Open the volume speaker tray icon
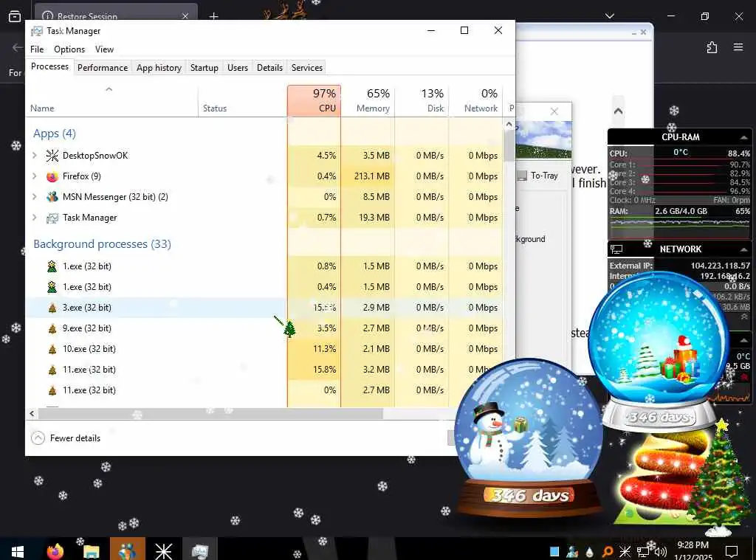 [x=661, y=552]
